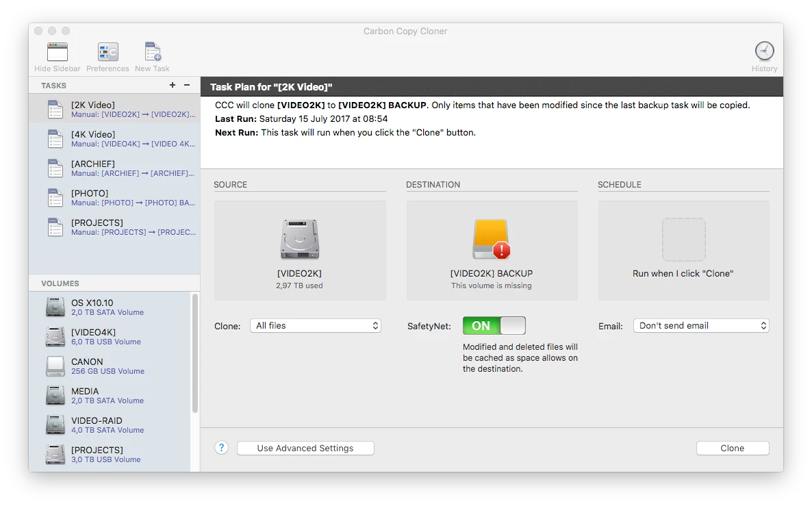Viewport: 812px width, 506px height.
Task: Click the CANON volume drive icon
Action: click(x=55, y=366)
